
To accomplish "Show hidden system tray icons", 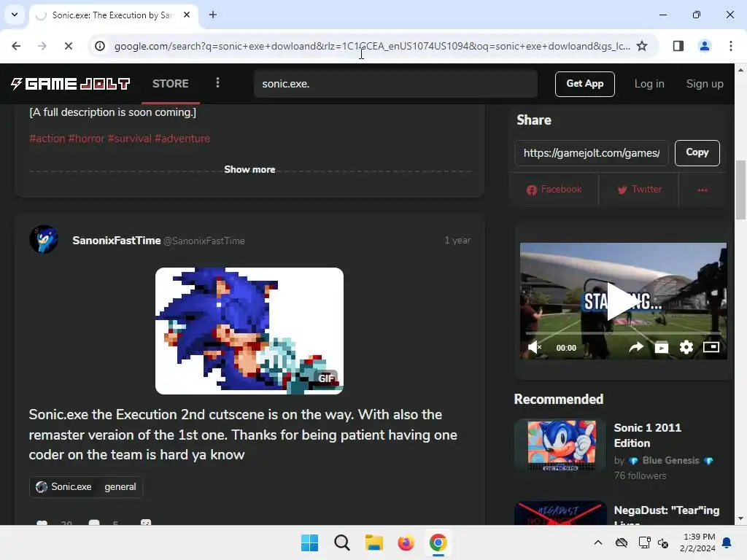I will tap(598, 542).
